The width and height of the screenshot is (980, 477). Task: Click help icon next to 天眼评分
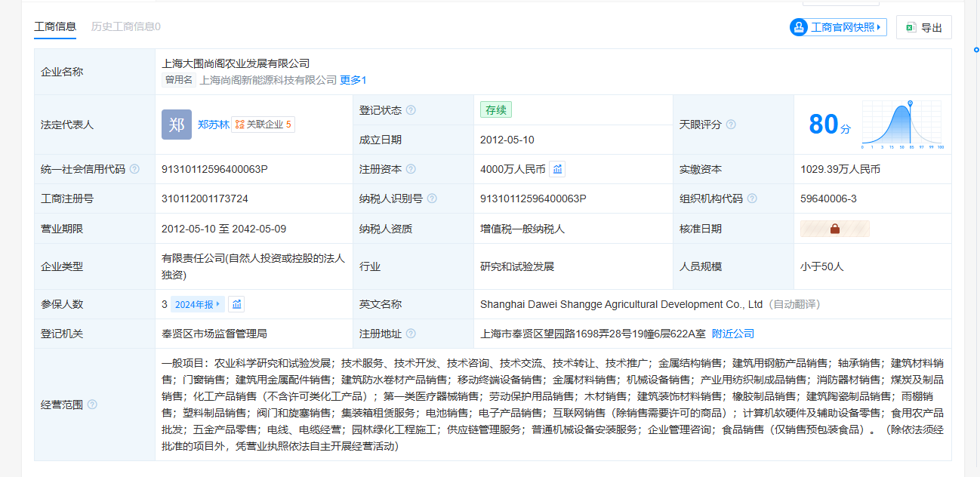pos(731,125)
